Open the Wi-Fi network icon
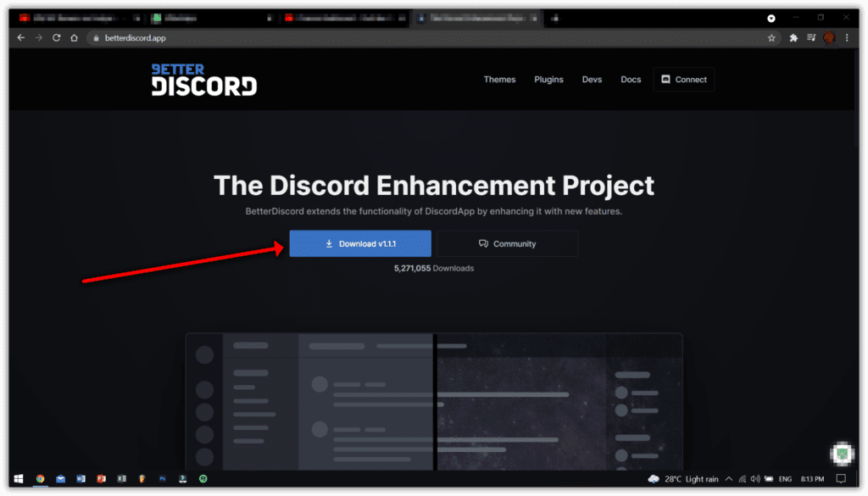868x496 pixels. (x=743, y=479)
